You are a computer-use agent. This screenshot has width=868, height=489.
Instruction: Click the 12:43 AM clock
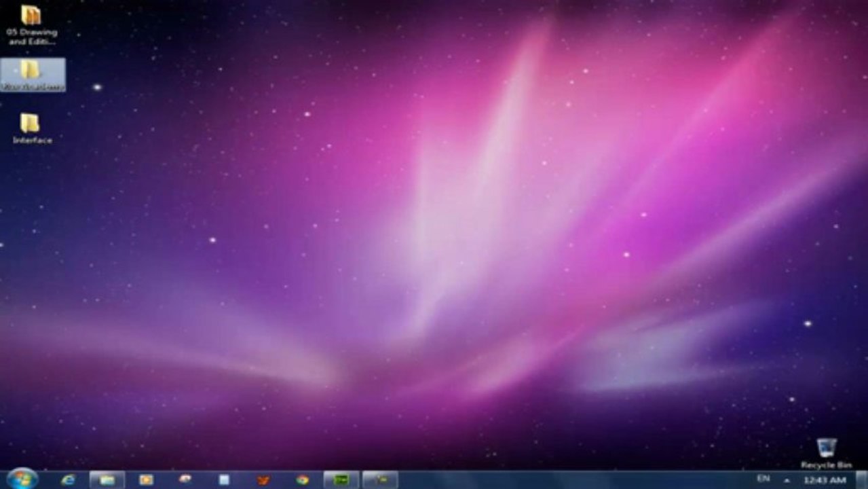point(825,480)
